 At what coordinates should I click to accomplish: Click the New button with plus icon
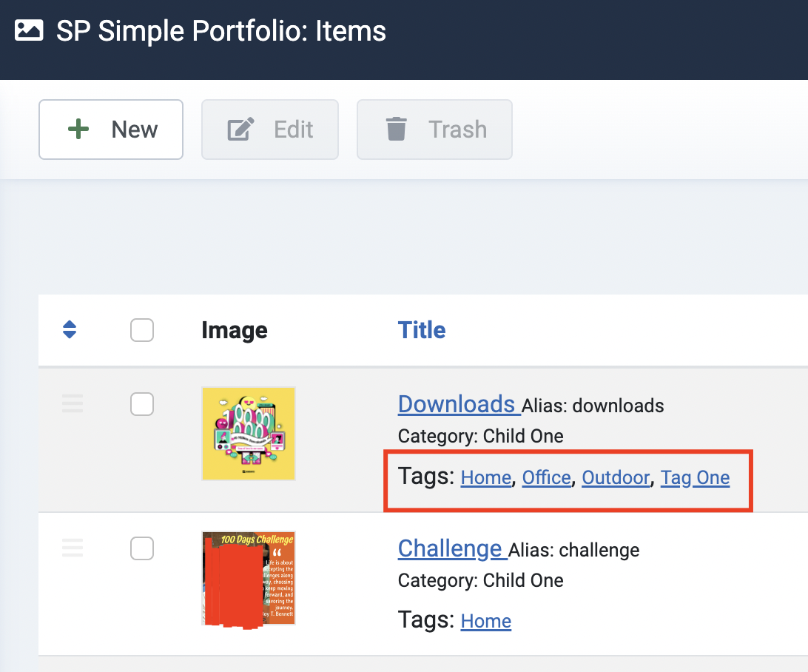(111, 130)
